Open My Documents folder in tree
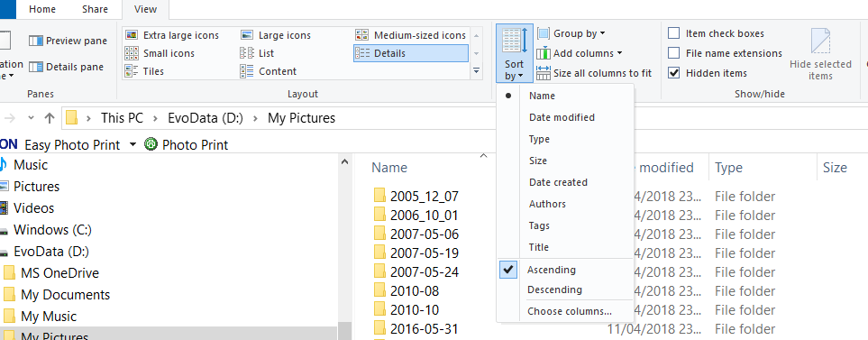This screenshot has width=868, height=340. pyautogui.click(x=65, y=295)
